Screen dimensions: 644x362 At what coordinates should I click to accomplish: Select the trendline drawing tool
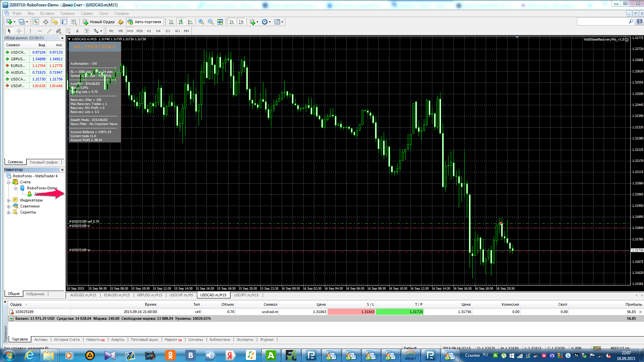pyautogui.click(x=49, y=31)
